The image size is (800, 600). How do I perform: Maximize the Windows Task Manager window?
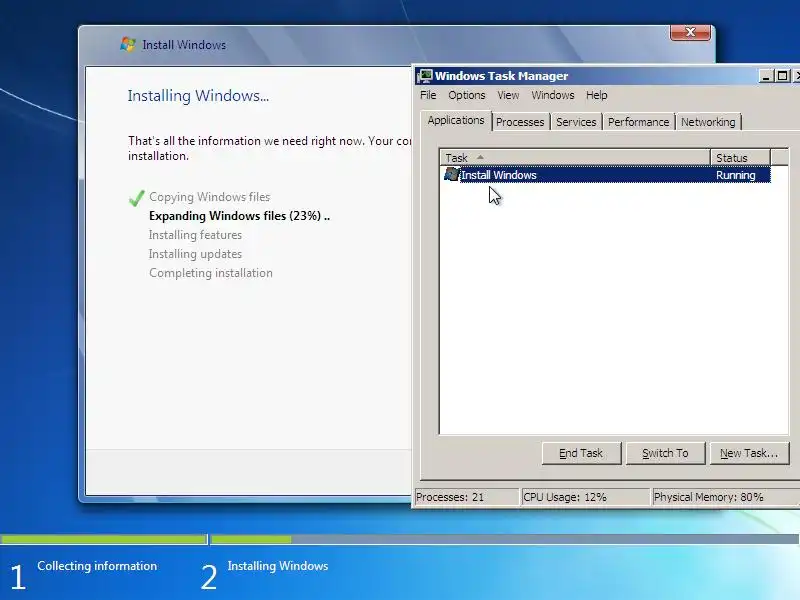tap(782, 76)
